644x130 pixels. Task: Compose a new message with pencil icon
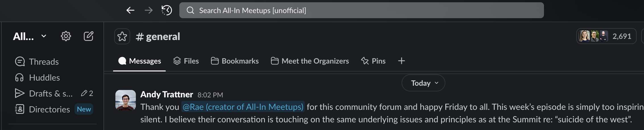point(88,36)
